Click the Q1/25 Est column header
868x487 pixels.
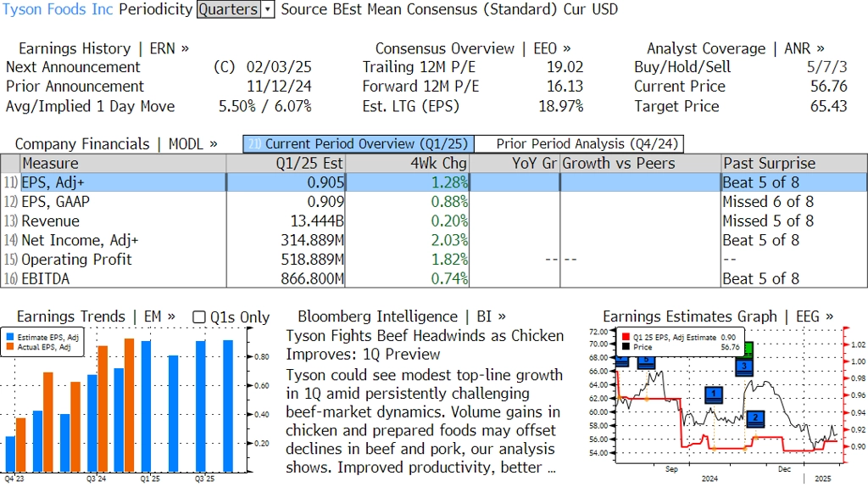coord(286,164)
